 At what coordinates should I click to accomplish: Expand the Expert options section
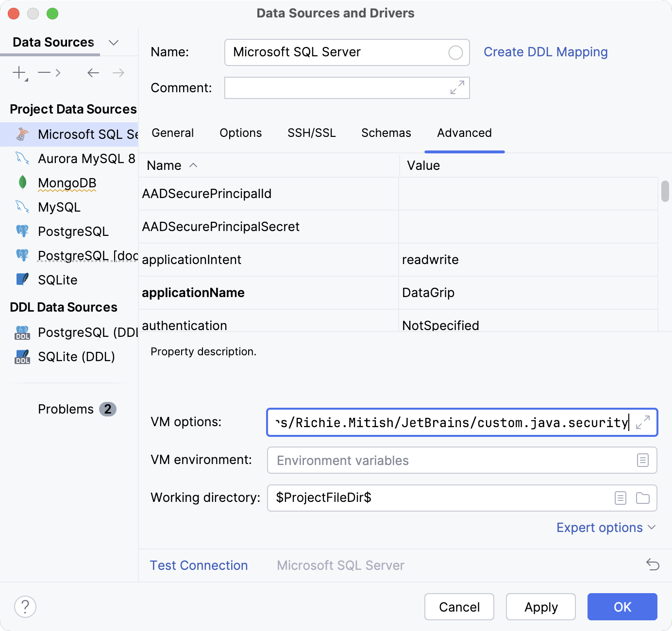[x=606, y=527]
